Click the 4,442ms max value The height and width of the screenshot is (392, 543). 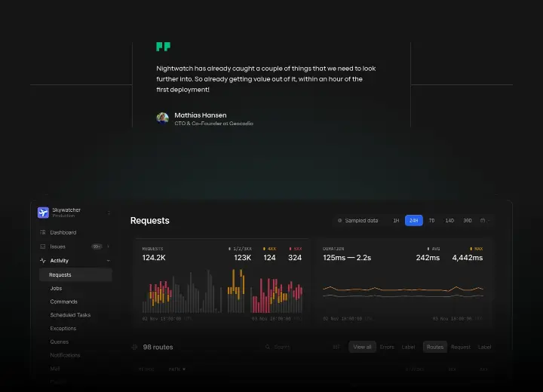pos(468,258)
